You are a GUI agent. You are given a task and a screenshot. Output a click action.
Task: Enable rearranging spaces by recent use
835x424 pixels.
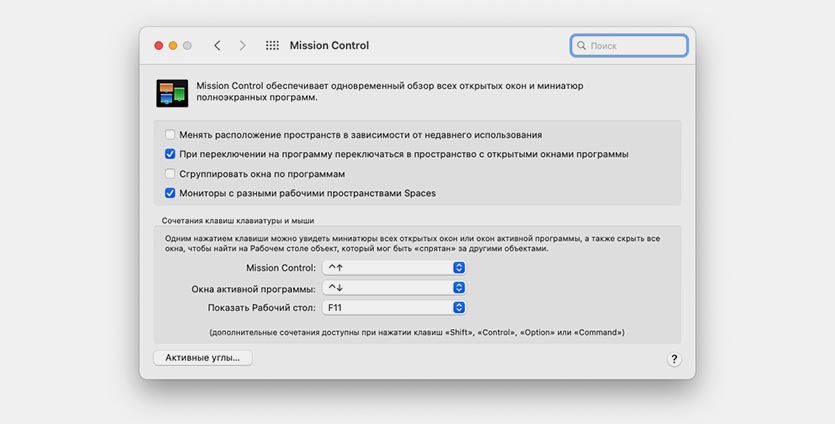pyautogui.click(x=170, y=135)
